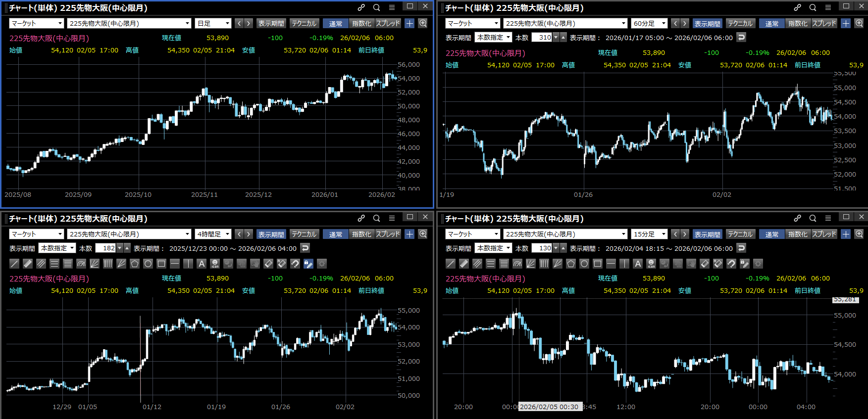Open the 日足 timeframe dropdown
Screen dimensions: 868x419
pyautogui.click(x=213, y=23)
